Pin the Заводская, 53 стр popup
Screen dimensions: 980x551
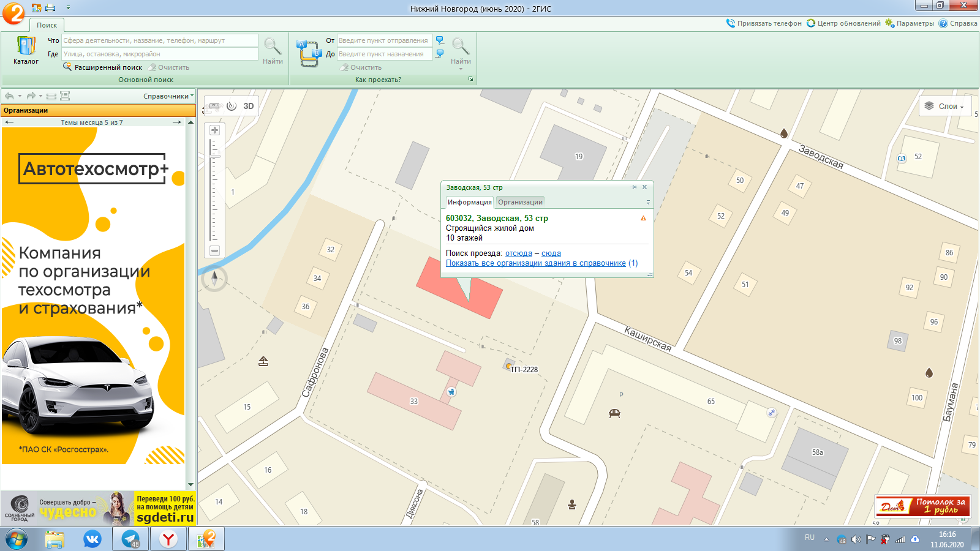(x=633, y=187)
